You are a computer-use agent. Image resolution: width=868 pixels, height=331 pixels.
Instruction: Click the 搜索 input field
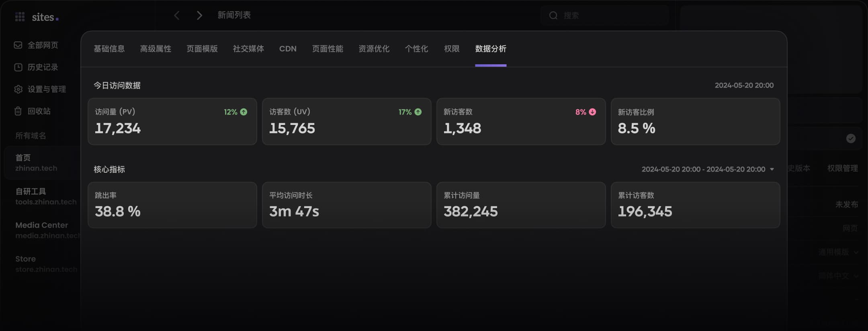click(x=611, y=16)
